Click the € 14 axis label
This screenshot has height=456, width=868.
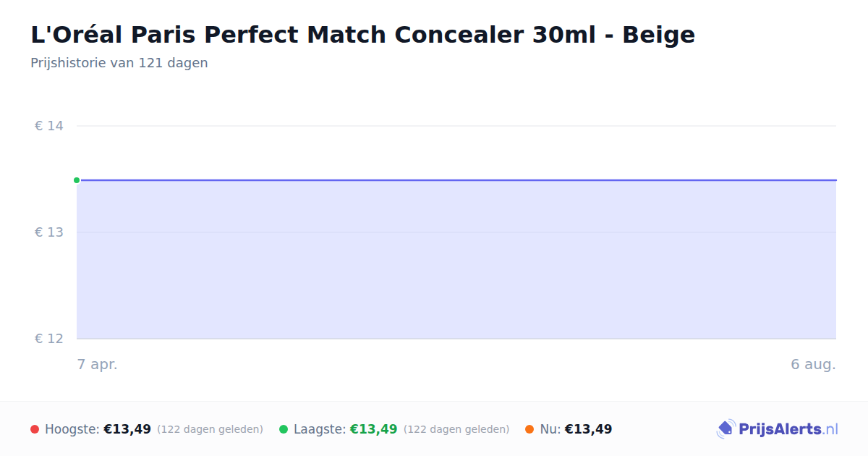pos(49,126)
